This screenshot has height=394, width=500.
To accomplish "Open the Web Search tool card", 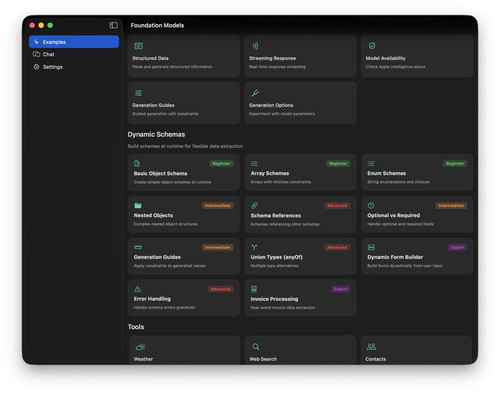I will click(300, 350).
